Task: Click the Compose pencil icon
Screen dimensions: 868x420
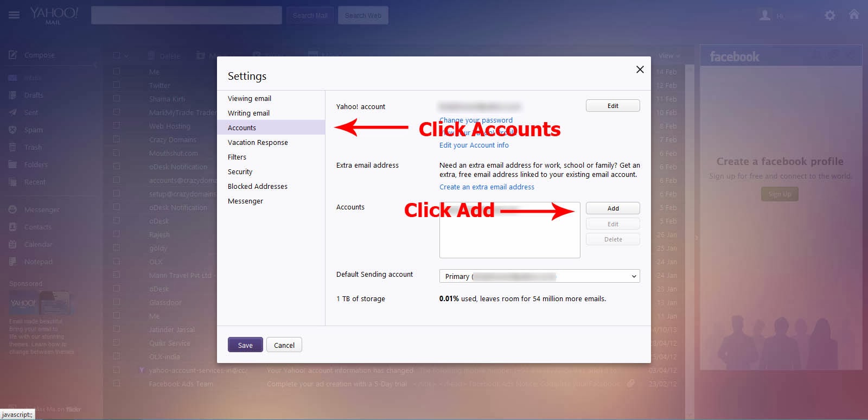Action: point(12,55)
